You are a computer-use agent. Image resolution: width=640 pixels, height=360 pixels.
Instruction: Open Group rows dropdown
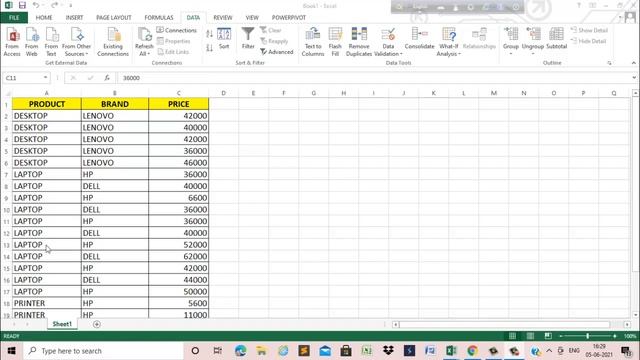pyautogui.click(x=511, y=42)
